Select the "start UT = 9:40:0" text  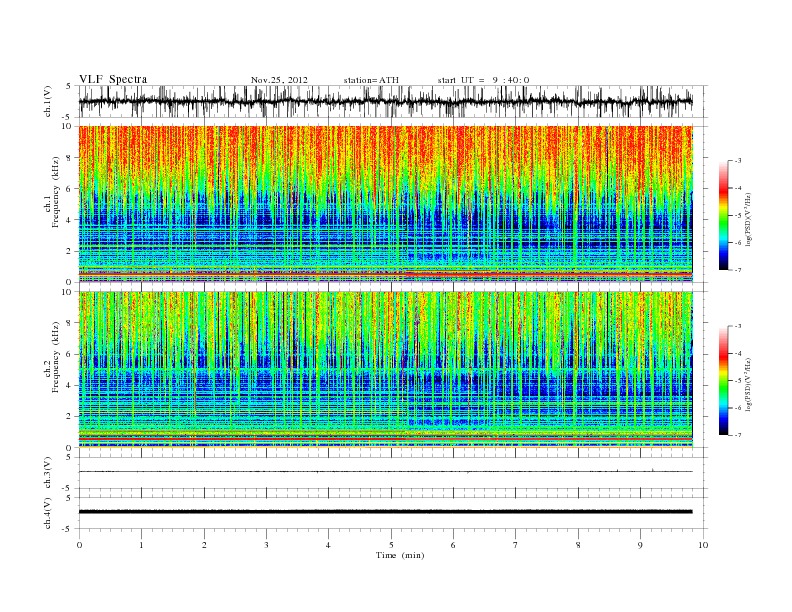483,80
